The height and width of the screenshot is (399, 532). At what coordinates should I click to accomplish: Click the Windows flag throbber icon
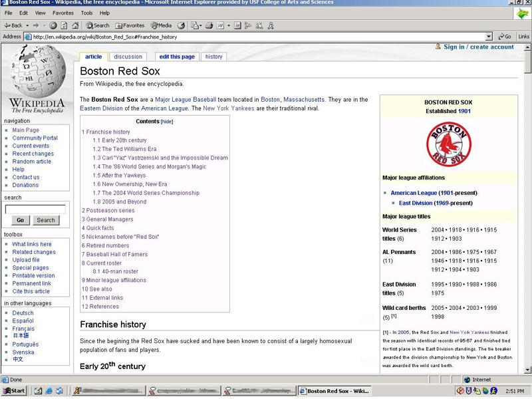523,14
